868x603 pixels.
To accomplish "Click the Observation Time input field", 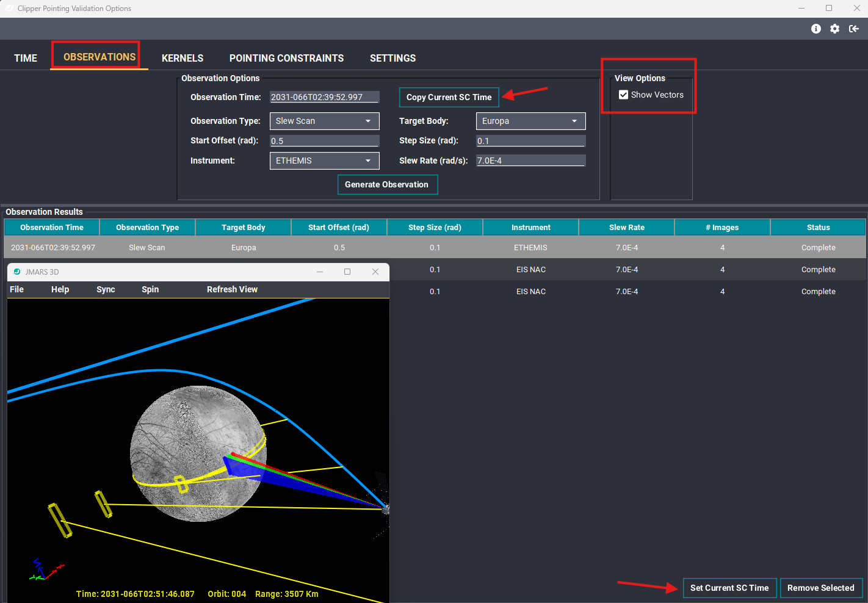I will 324,97.
